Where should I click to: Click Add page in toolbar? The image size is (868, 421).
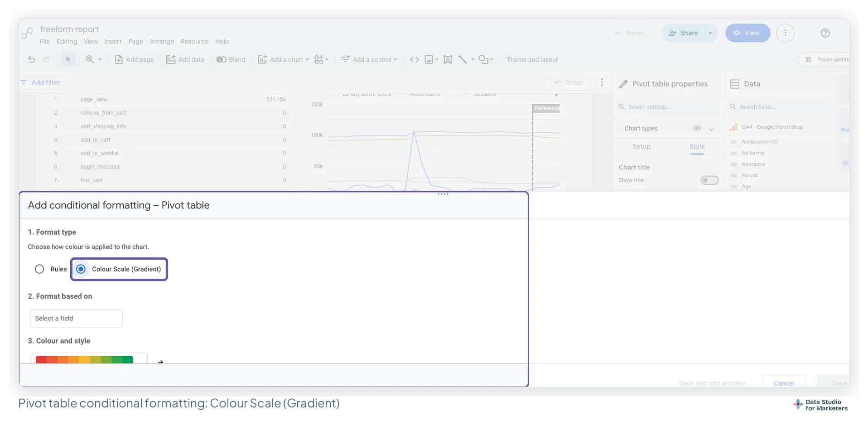tap(134, 59)
